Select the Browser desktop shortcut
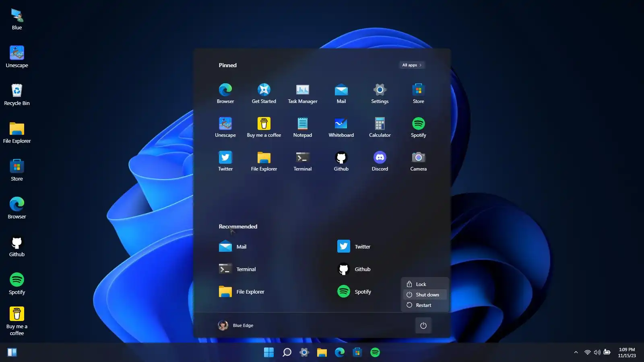Viewport: 644px width, 362px height. click(17, 208)
